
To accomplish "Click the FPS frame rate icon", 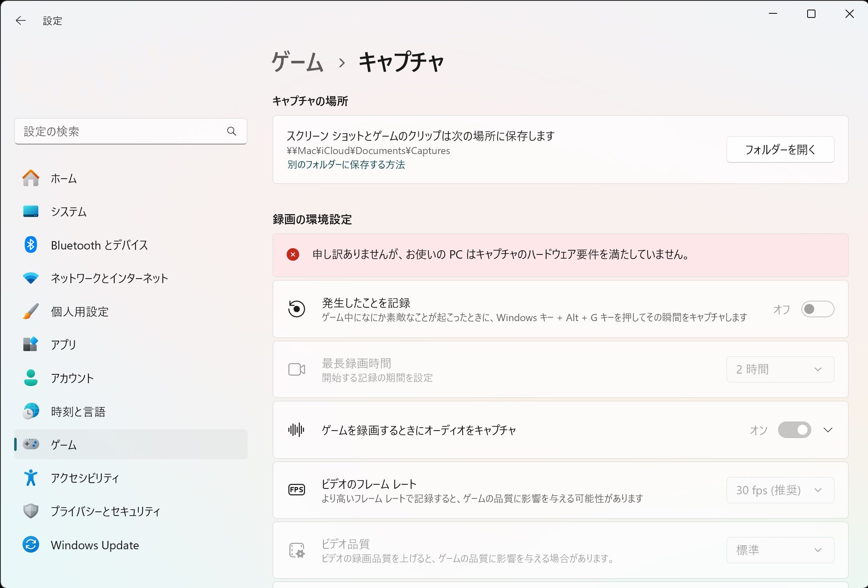I will click(x=297, y=490).
